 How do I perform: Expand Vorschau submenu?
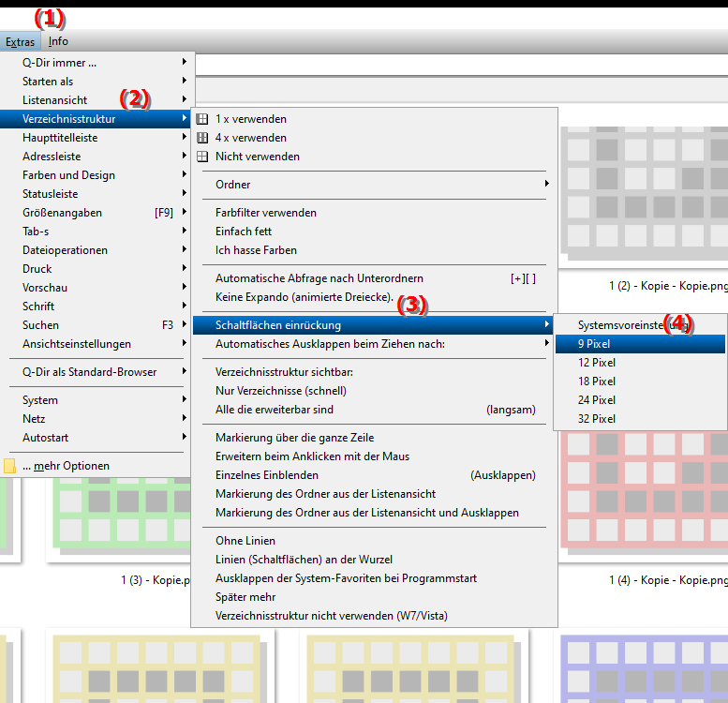96,288
